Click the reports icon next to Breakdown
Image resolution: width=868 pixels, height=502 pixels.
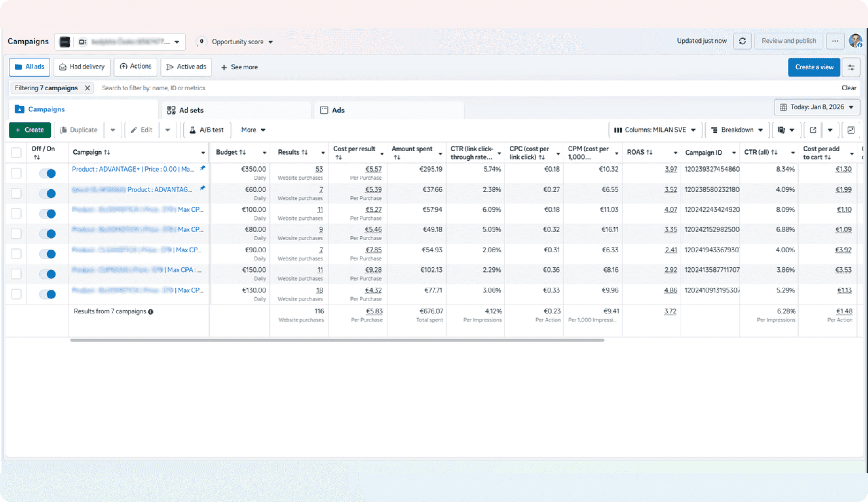[x=781, y=130]
